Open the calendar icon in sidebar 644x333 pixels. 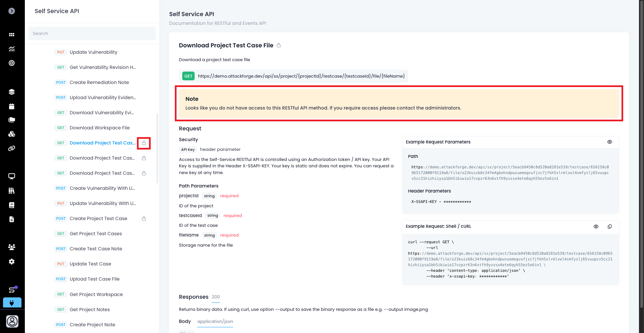click(12, 107)
